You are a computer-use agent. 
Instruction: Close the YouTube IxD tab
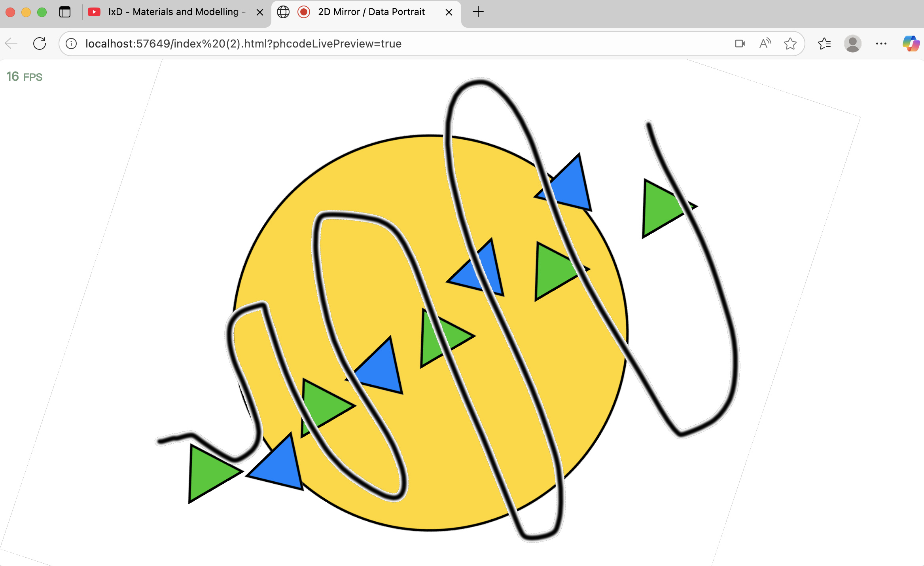pyautogui.click(x=259, y=12)
